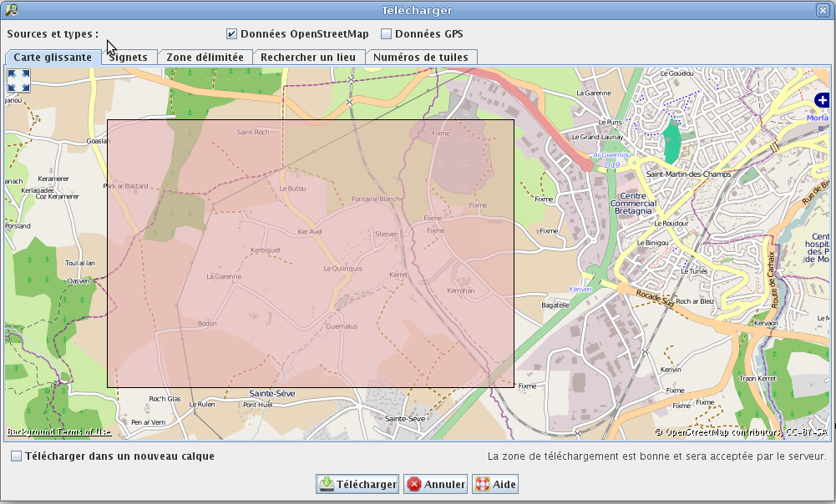The image size is (836, 504).
Task: Open the Zone délimitée tab
Action: [205, 57]
